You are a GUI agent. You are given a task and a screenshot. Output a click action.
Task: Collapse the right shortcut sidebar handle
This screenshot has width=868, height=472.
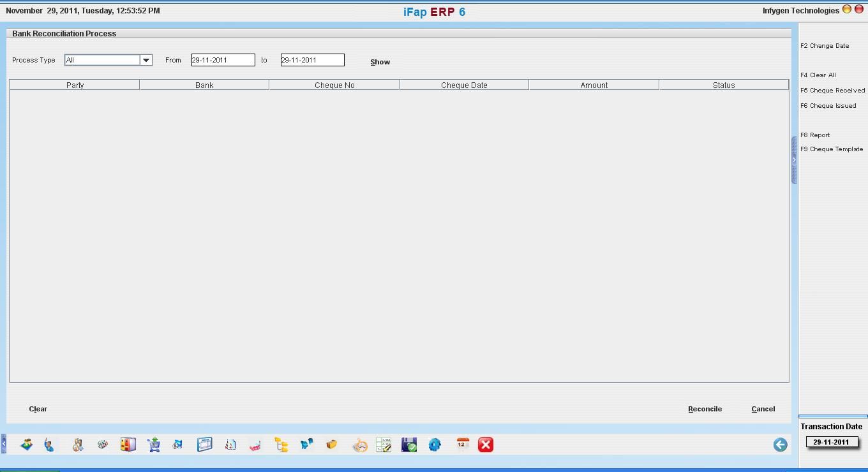[x=794, y=159]
